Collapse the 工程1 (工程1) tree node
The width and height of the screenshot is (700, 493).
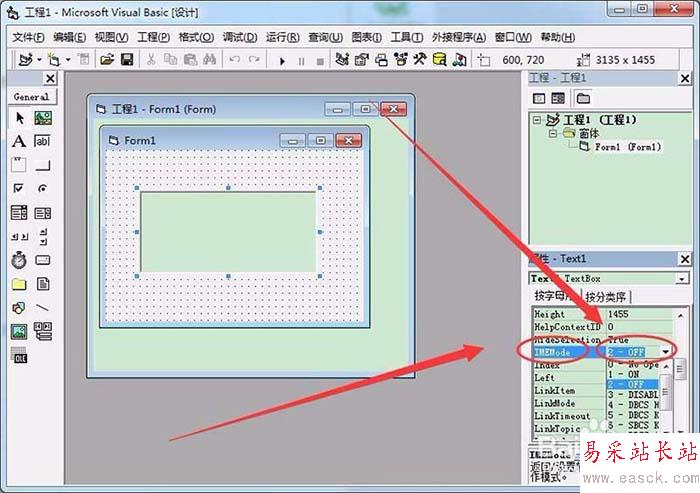click(537, 120)
